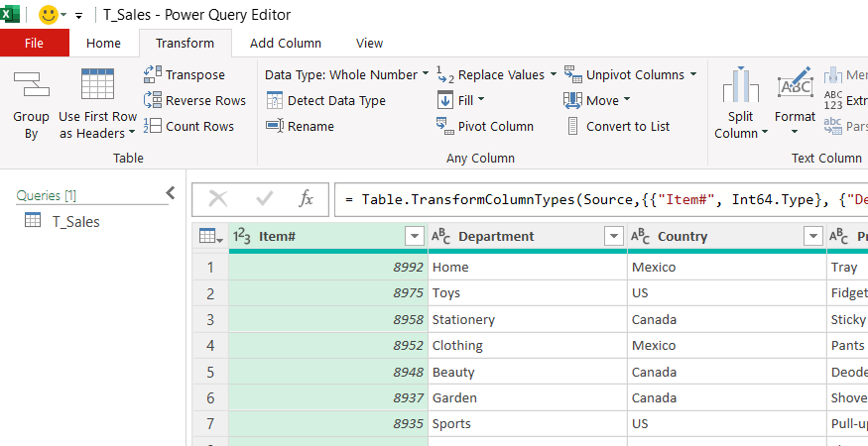Screen dimensions: 868x446
Task: Collapse the Queries pane
Action: click(x=171, y=193)
